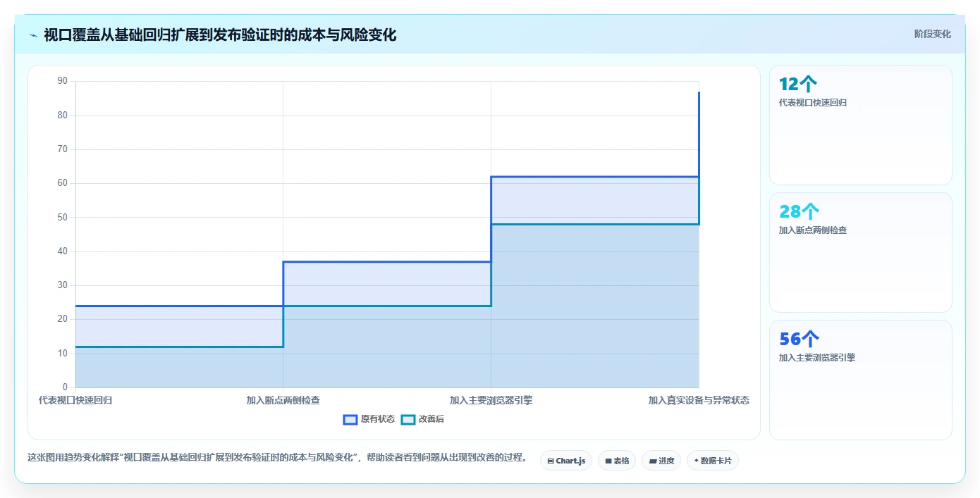Click the trend icon beside the chart title
This screenshot has width=980, height=498.
(33, 35)
